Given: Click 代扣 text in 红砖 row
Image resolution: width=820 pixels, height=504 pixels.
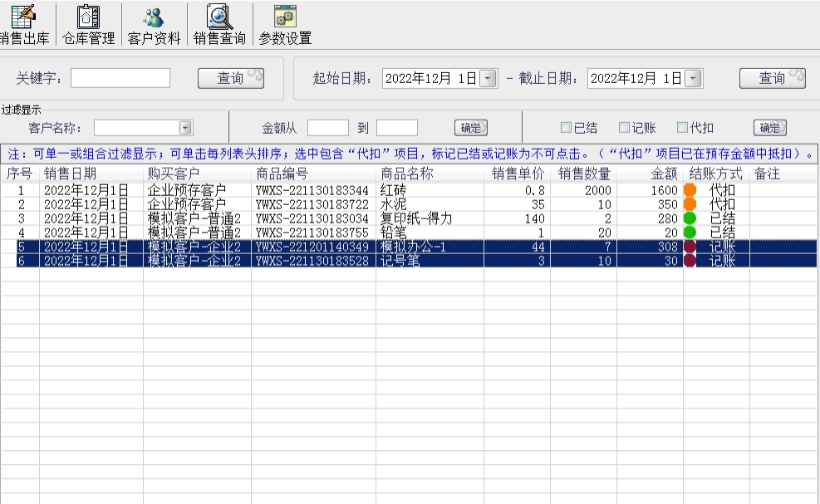Looking at the screenshot, I should click(722, 190).
